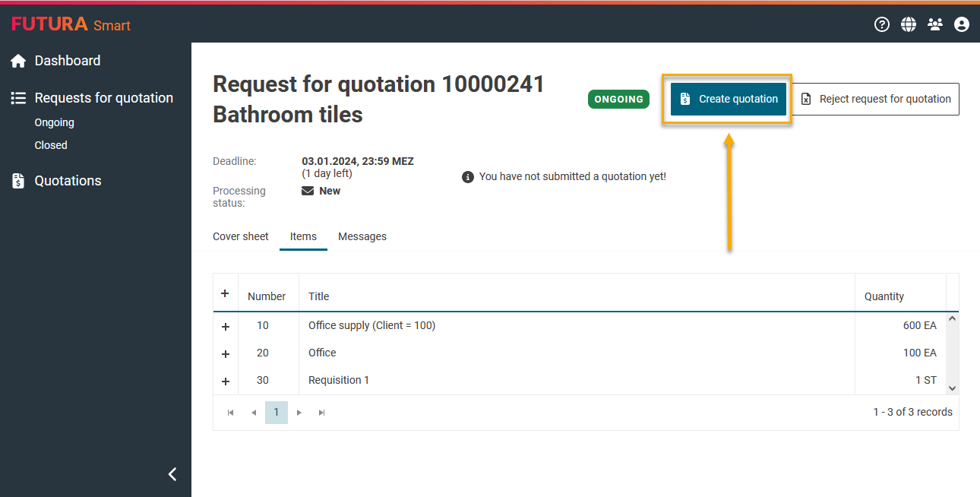Open Ongoing requests in sidebar

(x=54, y=122)
